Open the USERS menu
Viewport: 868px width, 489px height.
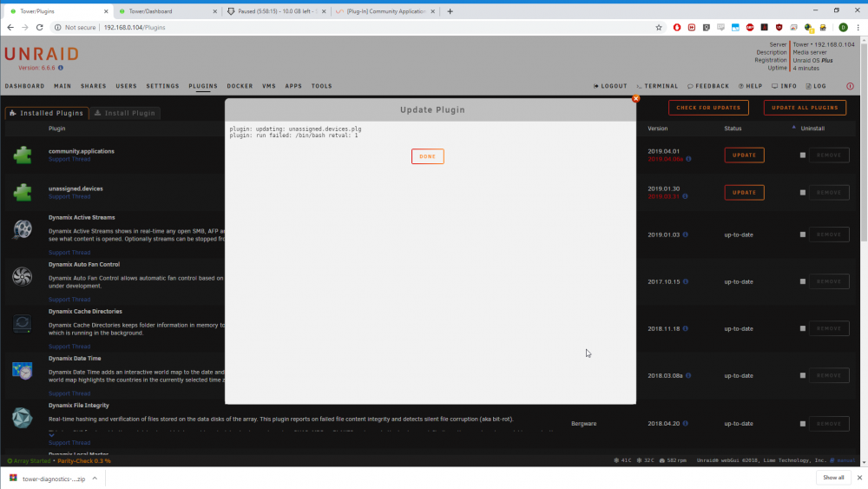pyautogui.click(x=126, y=86)
